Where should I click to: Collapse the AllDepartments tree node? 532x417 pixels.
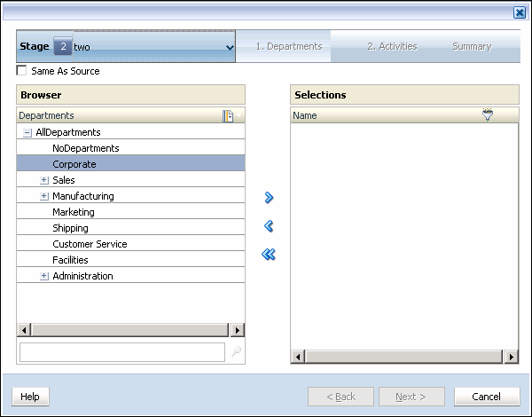(27, 132)
